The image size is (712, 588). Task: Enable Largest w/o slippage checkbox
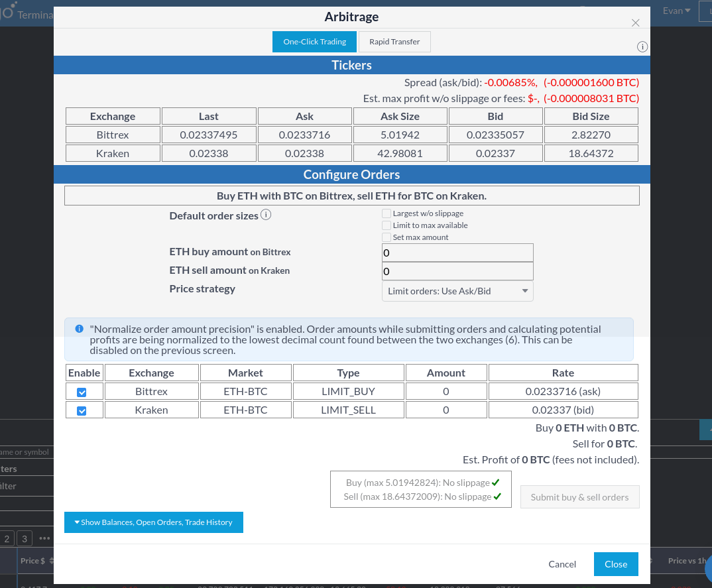(386, 213)
